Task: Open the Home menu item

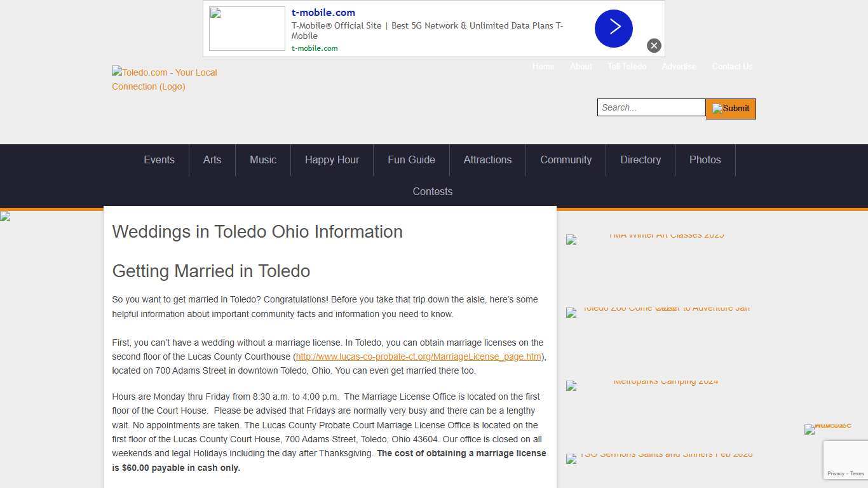Action: [543, 66]
